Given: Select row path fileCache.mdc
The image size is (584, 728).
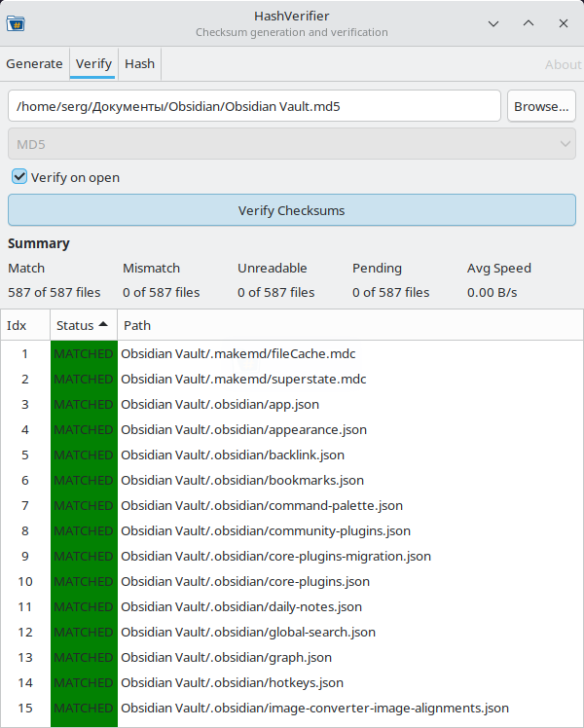Looking at the screenshot, I should pyautogui.click(x=238, y=354).
